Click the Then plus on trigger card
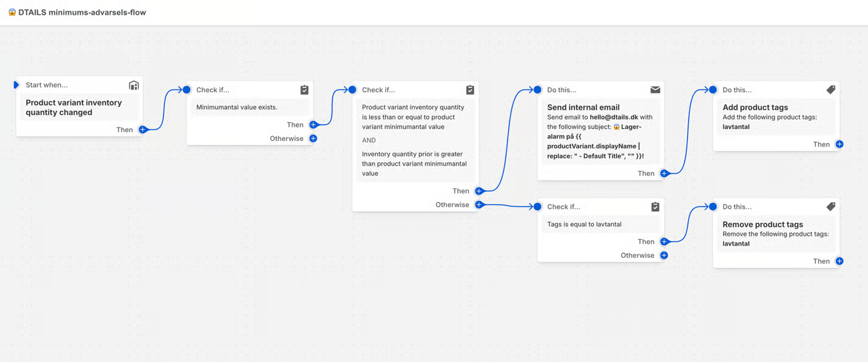The height and width of the screenshot is (362, 868). (143, 130)
